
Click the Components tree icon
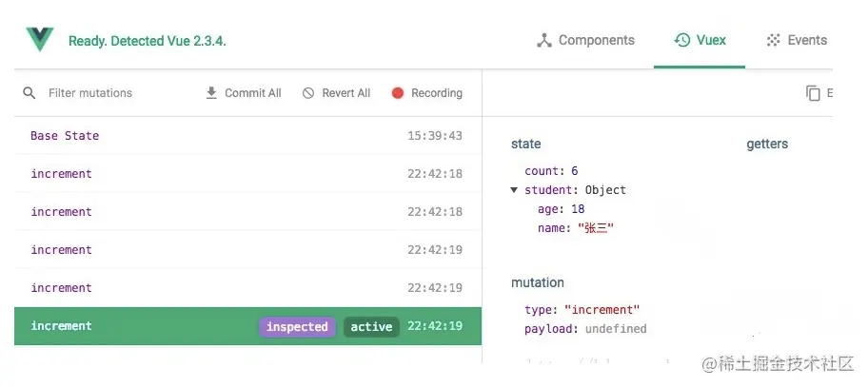coord(544,41)
